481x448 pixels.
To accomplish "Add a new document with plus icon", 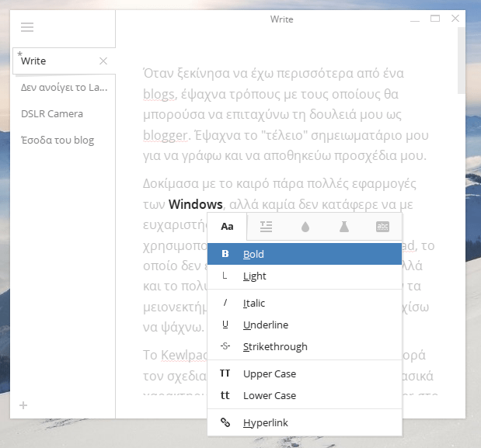I will tap(23, 405).
